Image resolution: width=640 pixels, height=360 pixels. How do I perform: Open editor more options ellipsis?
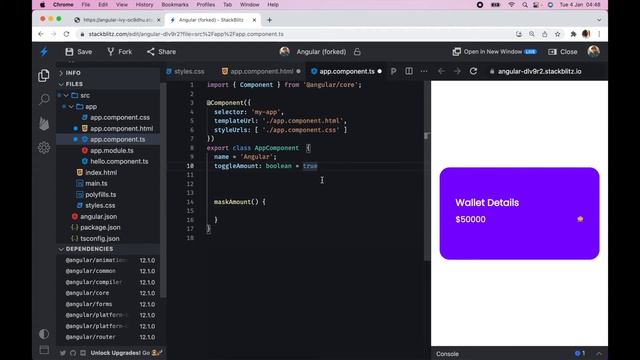[x=424, y=71]
